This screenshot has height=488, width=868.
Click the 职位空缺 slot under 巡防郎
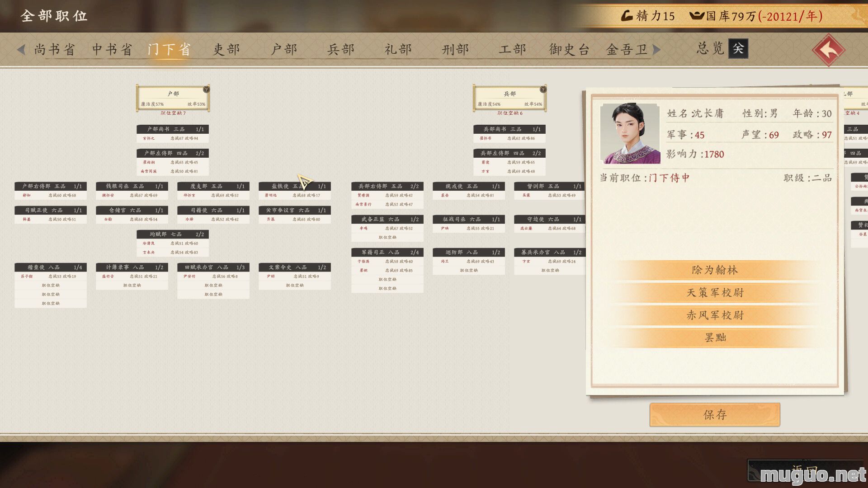[x=469, y=270]
